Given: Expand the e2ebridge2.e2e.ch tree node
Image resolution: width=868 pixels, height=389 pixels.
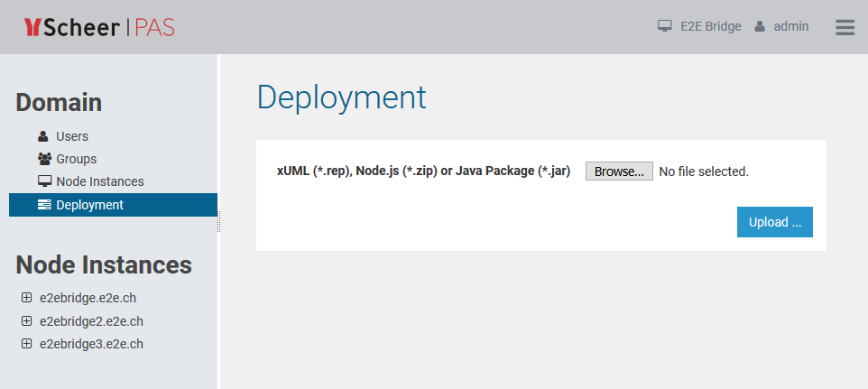Looking at the screenshot, I should pyautogui.click(x=26, y=320).
